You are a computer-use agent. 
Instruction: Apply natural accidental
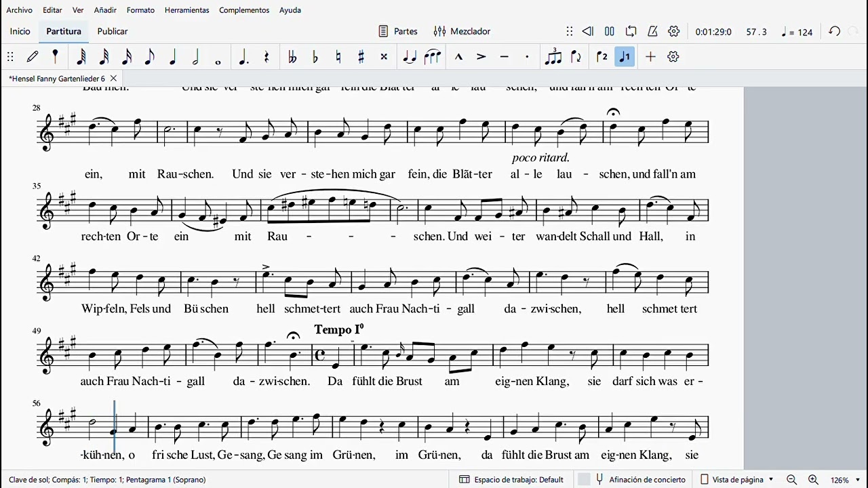[338, 57]
